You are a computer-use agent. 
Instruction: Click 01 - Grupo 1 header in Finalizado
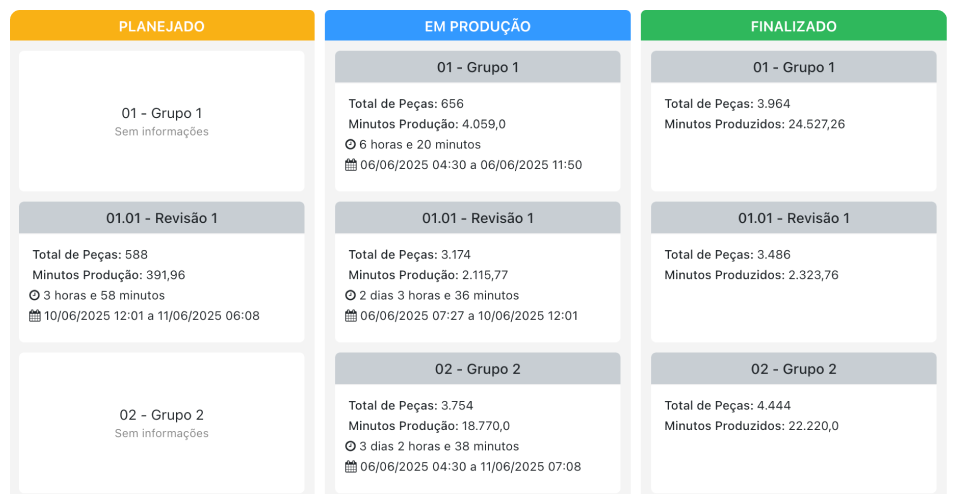(x=793, y=67)
